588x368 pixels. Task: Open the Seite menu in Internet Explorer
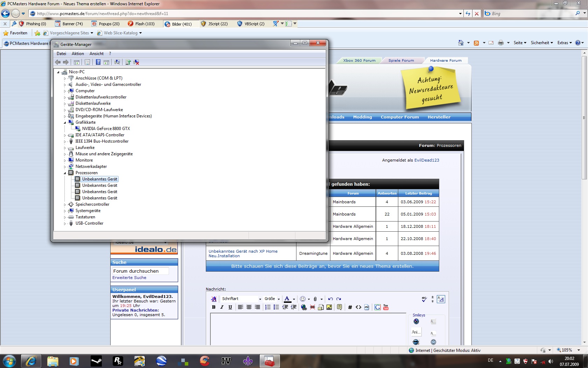click(520, 43)
